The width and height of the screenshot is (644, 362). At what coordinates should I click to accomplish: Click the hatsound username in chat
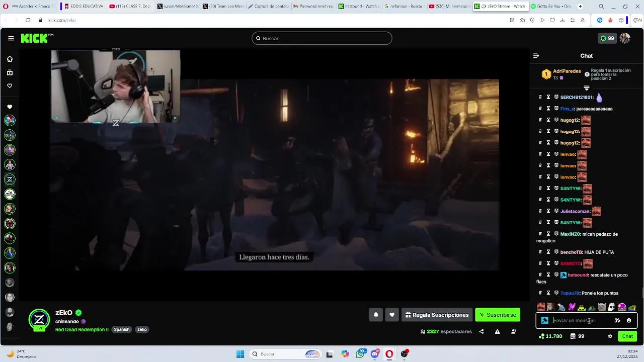pyautogui.click(x=578, y=275)
